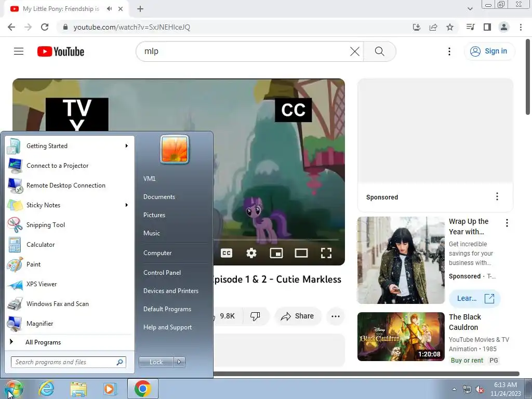Click The Black Cauldron title
Image resolution: width=532 pixels, height=399 pixels.
click(465, 322)
